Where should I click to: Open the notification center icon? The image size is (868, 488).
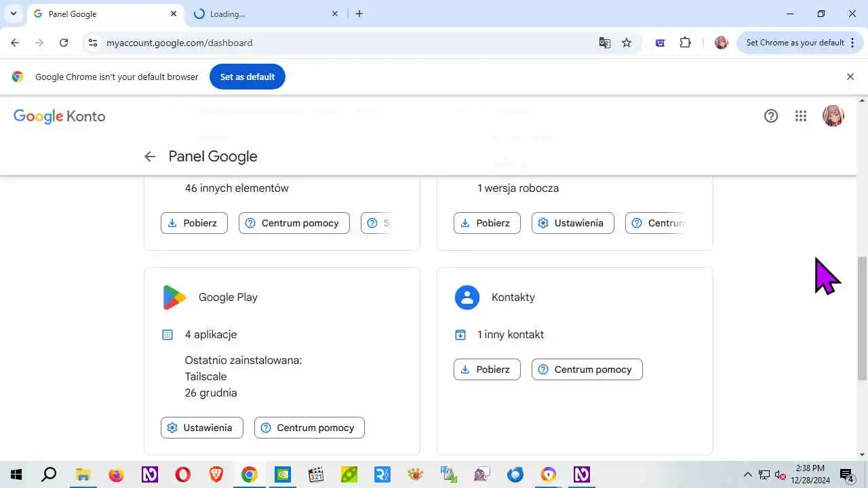846,474
